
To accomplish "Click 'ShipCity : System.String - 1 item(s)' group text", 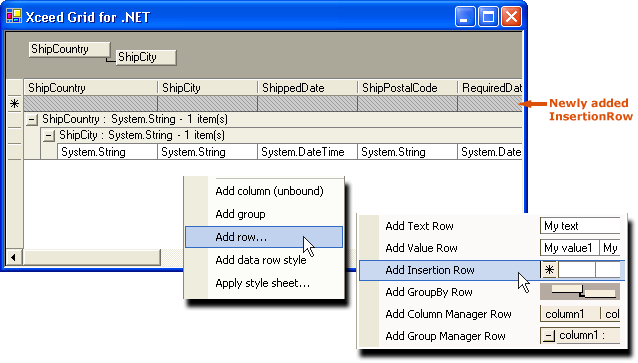I will click(142, 135).
